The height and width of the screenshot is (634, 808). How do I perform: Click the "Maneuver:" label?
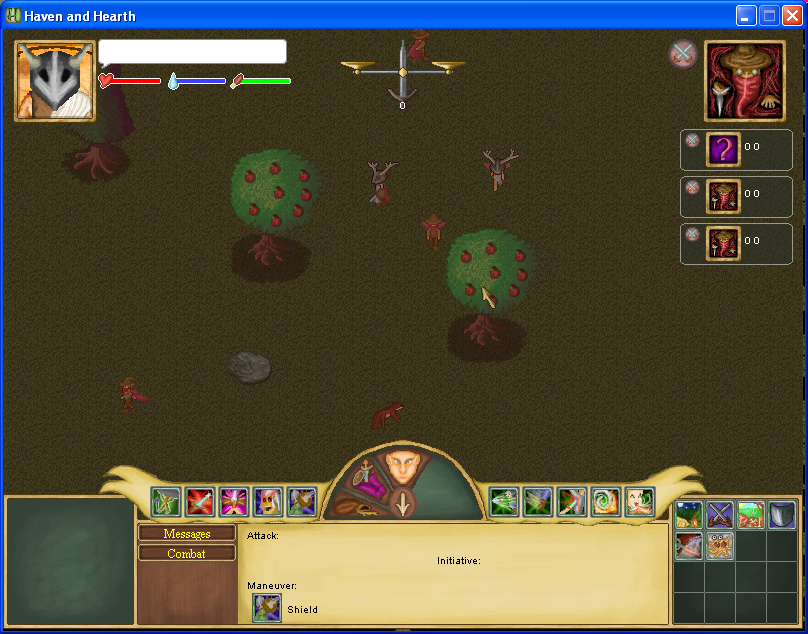272,586
